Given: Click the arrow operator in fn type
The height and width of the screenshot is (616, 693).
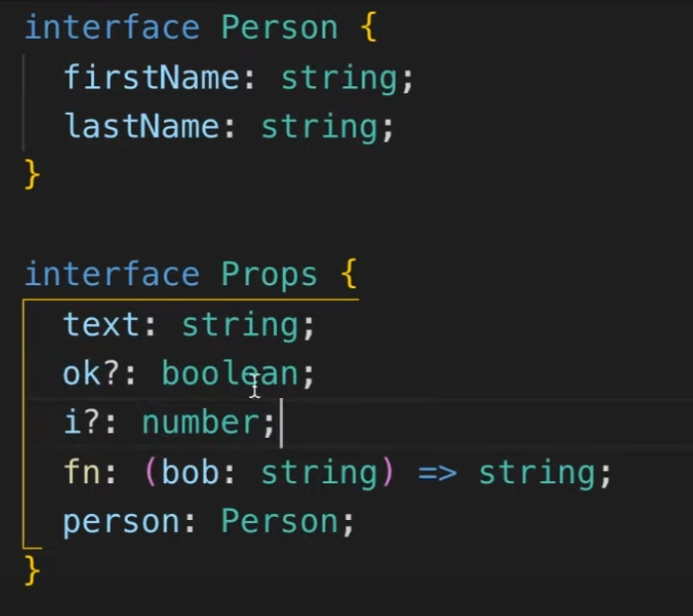Looking at the screenshot, I should (x=438, y=473).
